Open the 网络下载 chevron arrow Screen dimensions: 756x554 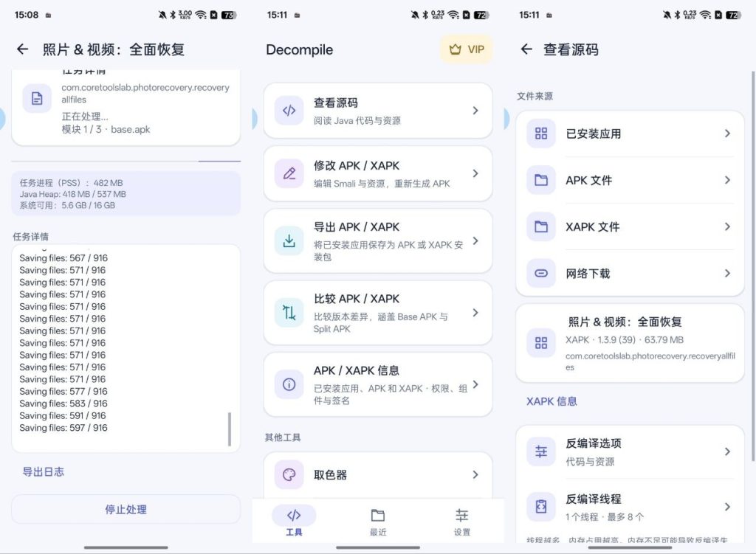click(727, 274)
